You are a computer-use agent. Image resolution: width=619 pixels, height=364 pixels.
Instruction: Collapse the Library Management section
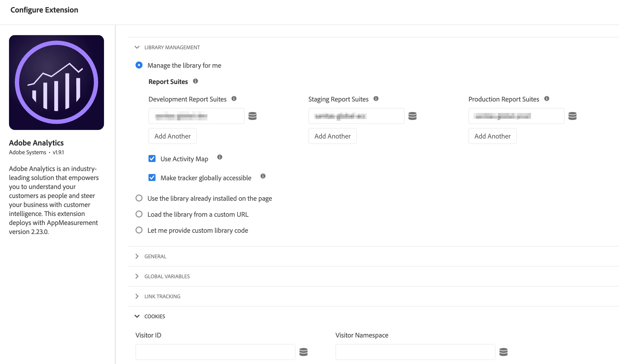click(137, 47)
